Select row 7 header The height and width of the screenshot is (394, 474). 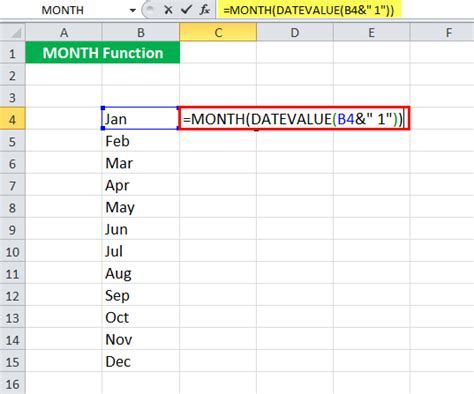point(13,185)
